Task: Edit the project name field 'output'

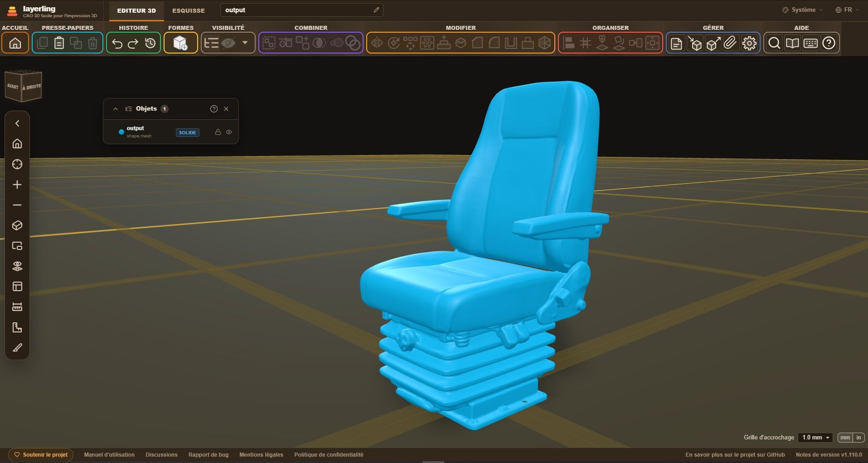Action: pyautogui.click(x=301, y=10)
